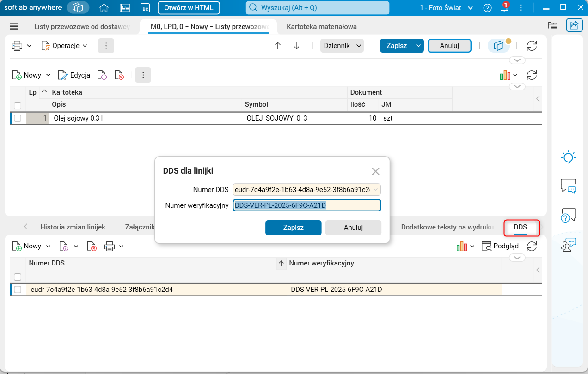Refresh the document using top refresh icon

tap(532, 46)
